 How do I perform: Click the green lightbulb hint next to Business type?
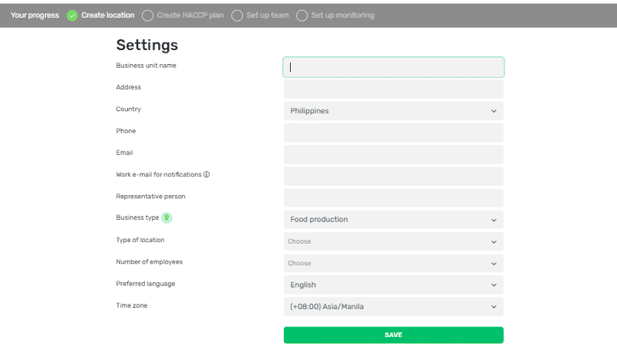click(x=167, y=217)
